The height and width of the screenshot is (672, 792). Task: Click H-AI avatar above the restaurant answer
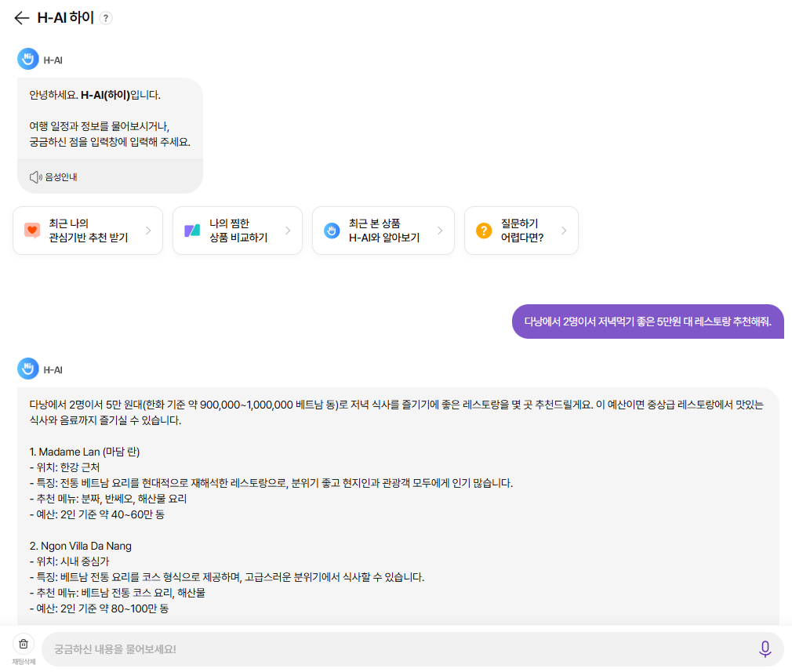tap(27, 369)
